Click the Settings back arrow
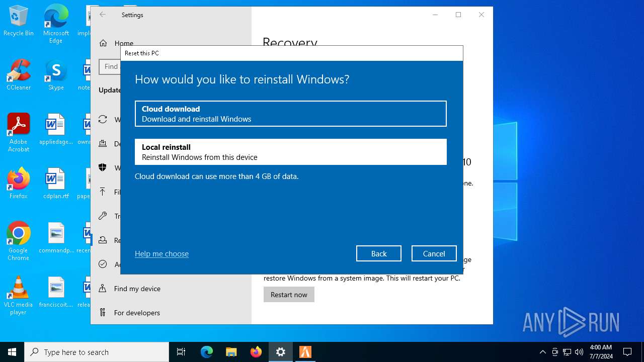Viewport: 644px width, 362px height. tap(103, 15)
